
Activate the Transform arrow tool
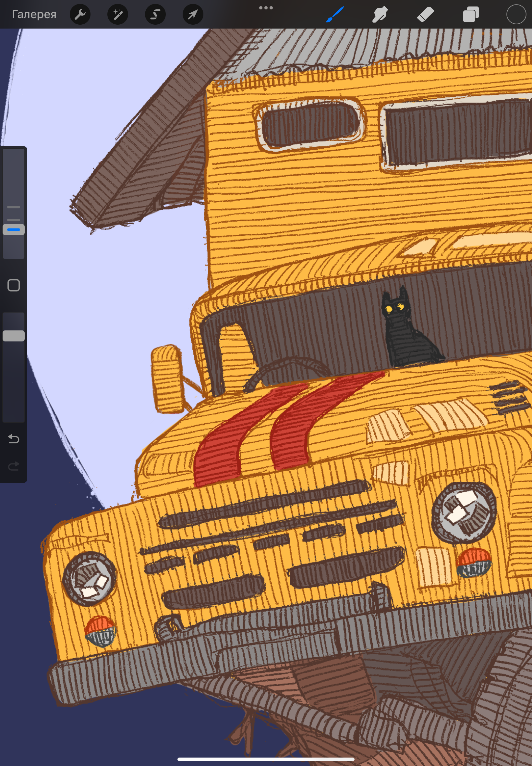coord(193,14)
